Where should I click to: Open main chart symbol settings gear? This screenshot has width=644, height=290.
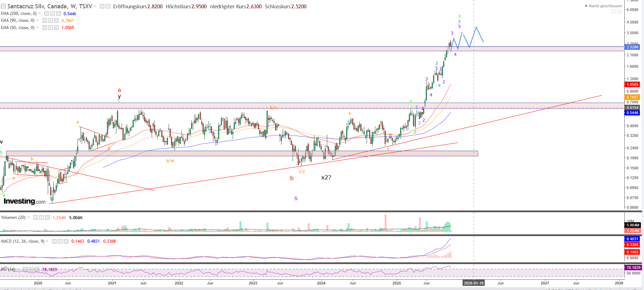point(108,7)
